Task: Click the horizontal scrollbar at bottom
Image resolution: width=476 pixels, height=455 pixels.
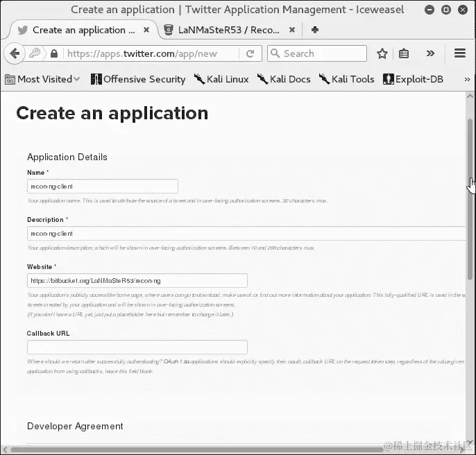Action: pos(196,449)
